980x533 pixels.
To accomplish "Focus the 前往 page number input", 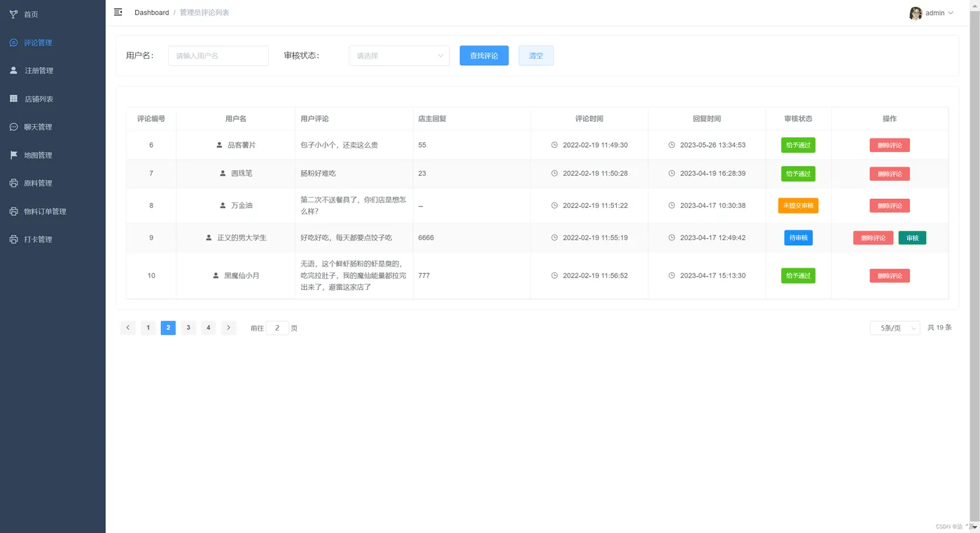I will [x=277, y=328].
